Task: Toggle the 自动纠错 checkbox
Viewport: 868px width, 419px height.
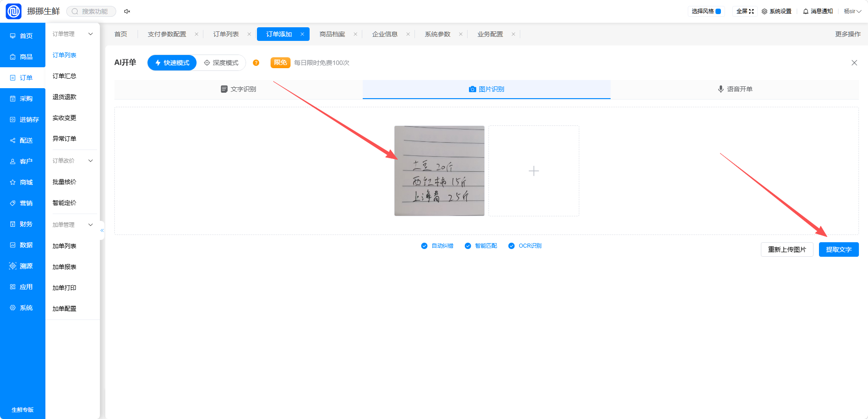Action: (x=424, y=246)
